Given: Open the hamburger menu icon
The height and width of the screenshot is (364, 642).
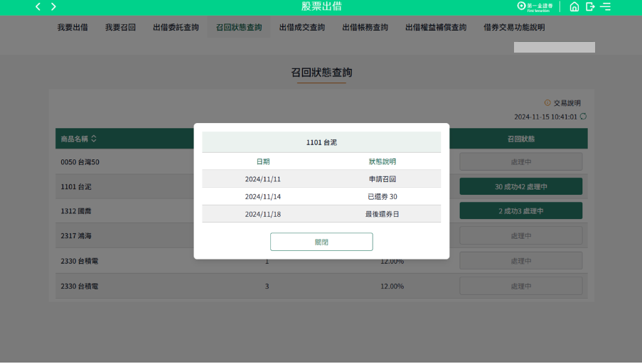Looking at the screenshot, I should [x=605, y=7].
